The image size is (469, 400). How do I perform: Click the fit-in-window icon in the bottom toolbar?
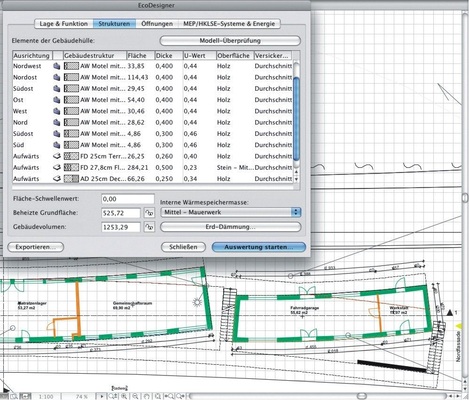pyautogui.click(x=158, y=396)
